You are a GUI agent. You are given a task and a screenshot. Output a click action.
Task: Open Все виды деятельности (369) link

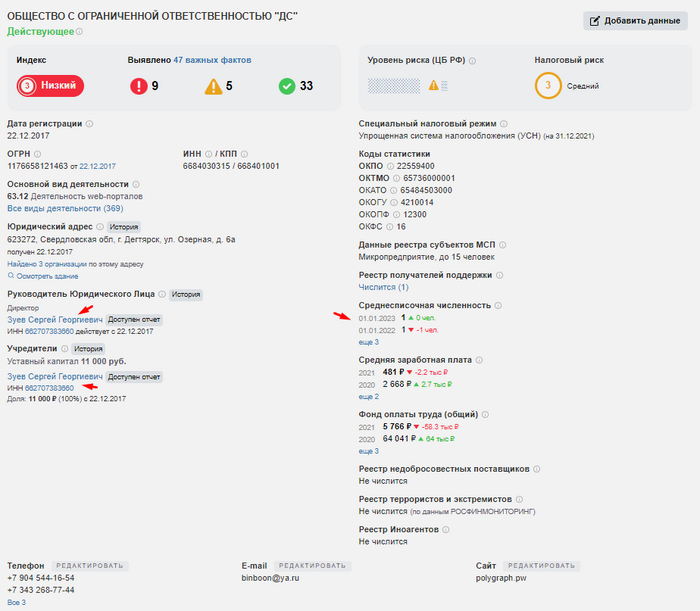tap(65, 208)
